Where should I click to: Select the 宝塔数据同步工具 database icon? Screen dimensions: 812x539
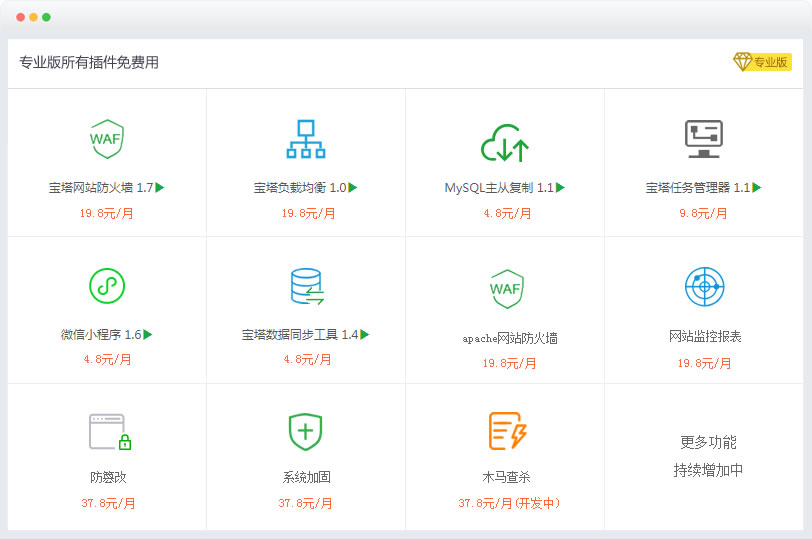click(305, 286)
